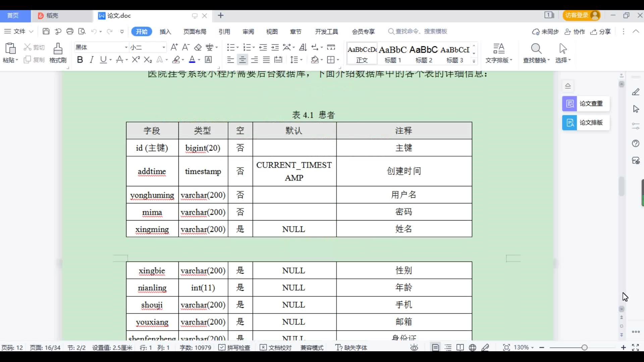The height and width of the screenshot is (362, 644).
Task: Click the zoom slider handle in status bar
Action: coord(584,348)
